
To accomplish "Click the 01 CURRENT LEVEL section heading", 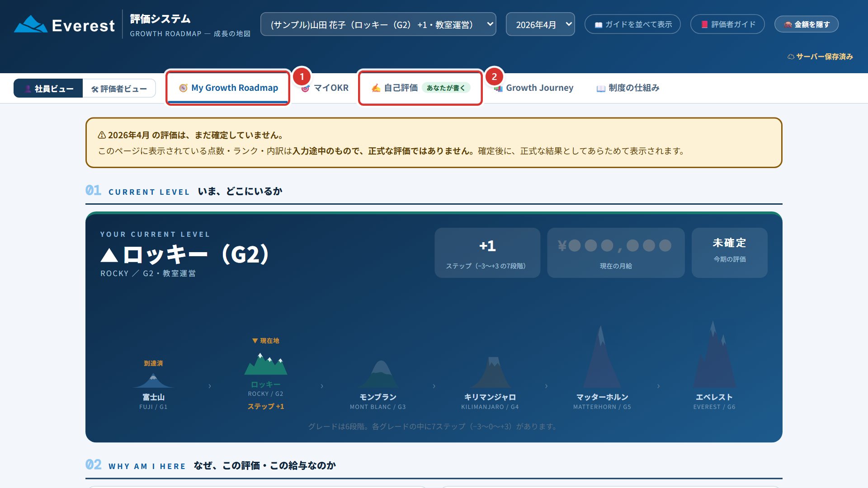I will click(184, 191).
